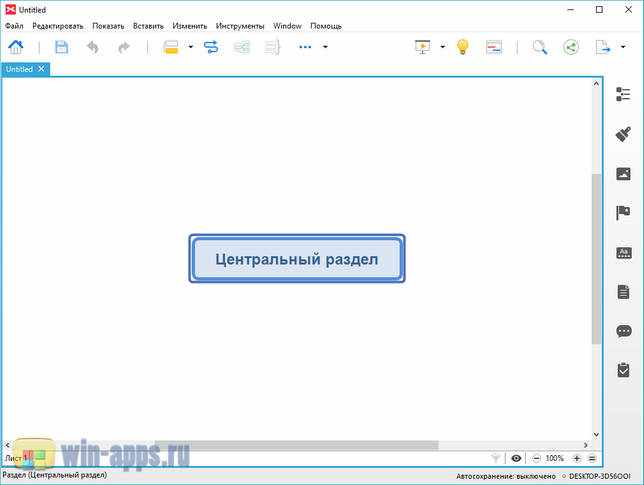The image size is (644, 485).
Task: Click the 100% zoom level value
Action: point(554,458)
